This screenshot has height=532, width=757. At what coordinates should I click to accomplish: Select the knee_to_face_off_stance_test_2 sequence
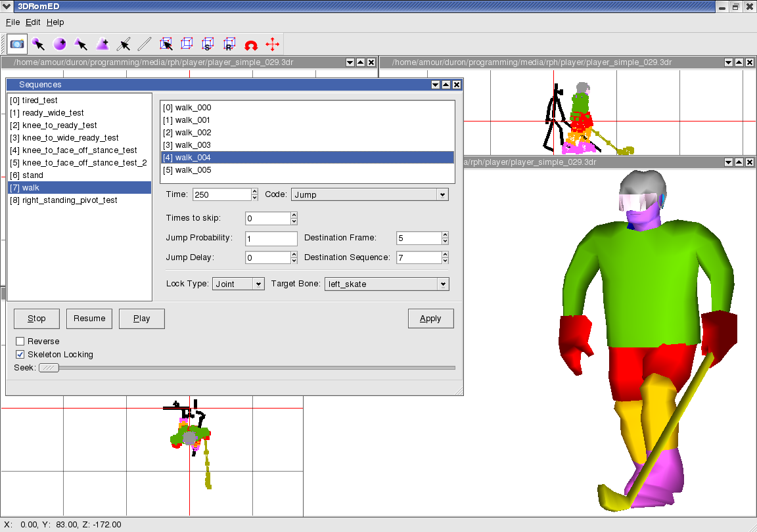80,163
